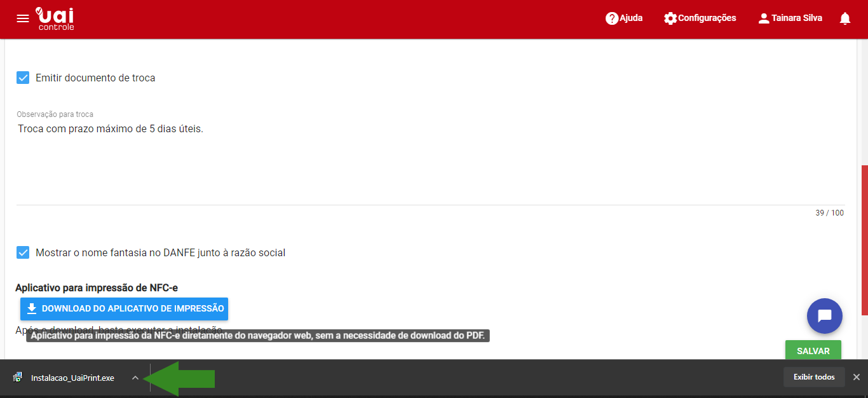This screenshot has height=398, width=868.
Task: Close the browser downloads bar
Action: [x=856, y=377]
